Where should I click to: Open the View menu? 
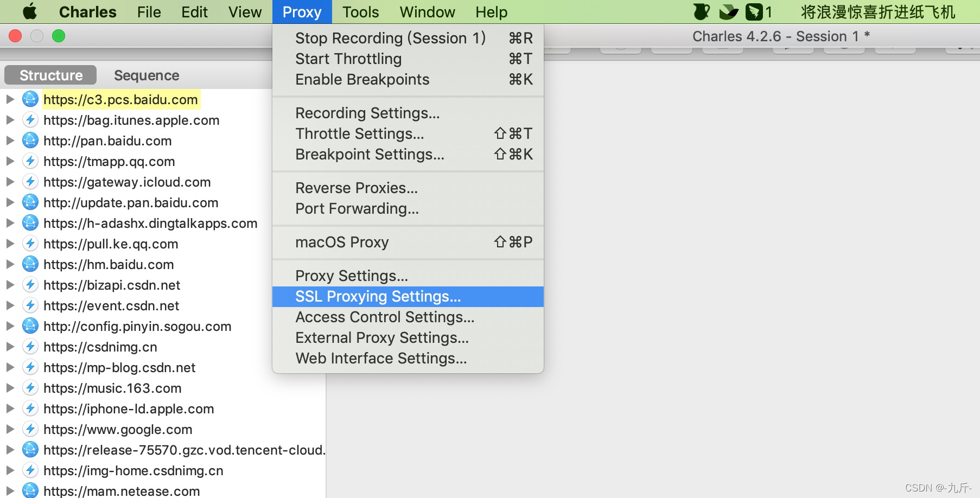tap(245, 12)
